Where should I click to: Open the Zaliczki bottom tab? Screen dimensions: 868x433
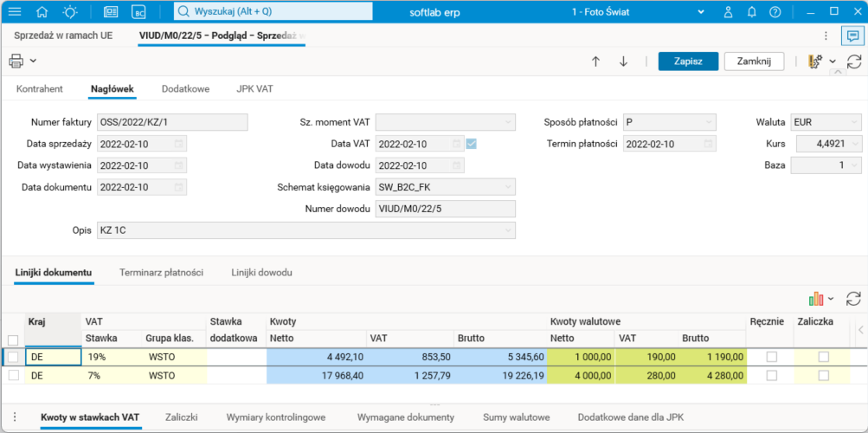tap(182, 417)
